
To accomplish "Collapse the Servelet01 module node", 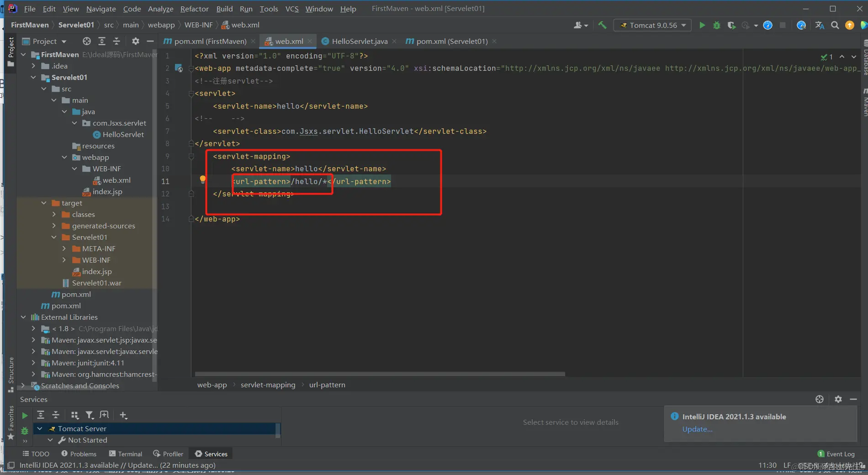I will [33, 78].
